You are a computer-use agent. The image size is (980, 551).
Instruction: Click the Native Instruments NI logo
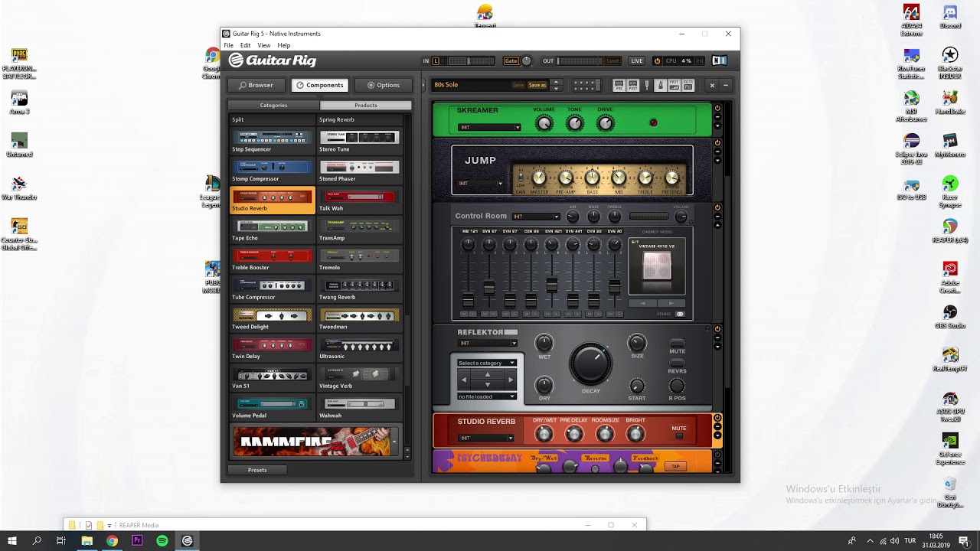[719, 60]
